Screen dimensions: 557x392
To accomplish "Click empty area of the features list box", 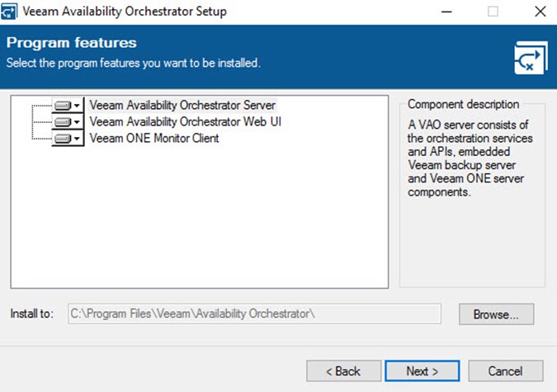I will 200,217.
